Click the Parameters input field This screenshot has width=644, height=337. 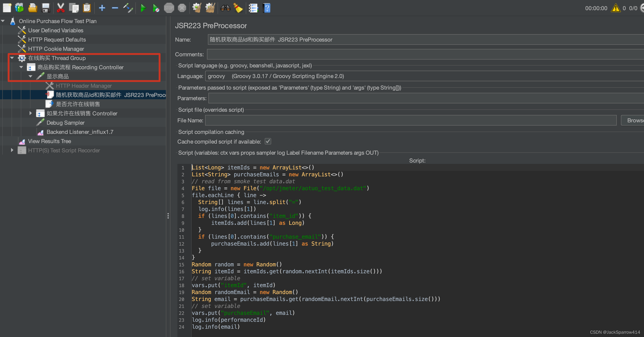click(426, 98)
